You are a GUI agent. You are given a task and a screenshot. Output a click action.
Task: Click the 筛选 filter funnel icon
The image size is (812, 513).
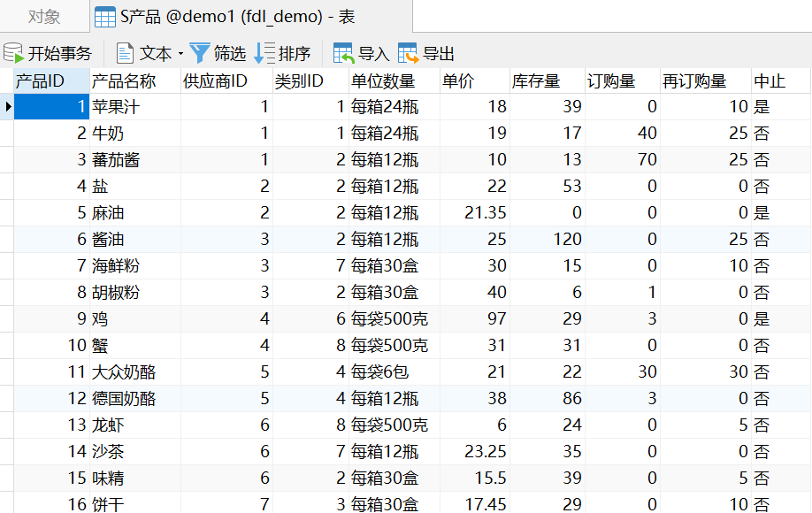[200, 54]
